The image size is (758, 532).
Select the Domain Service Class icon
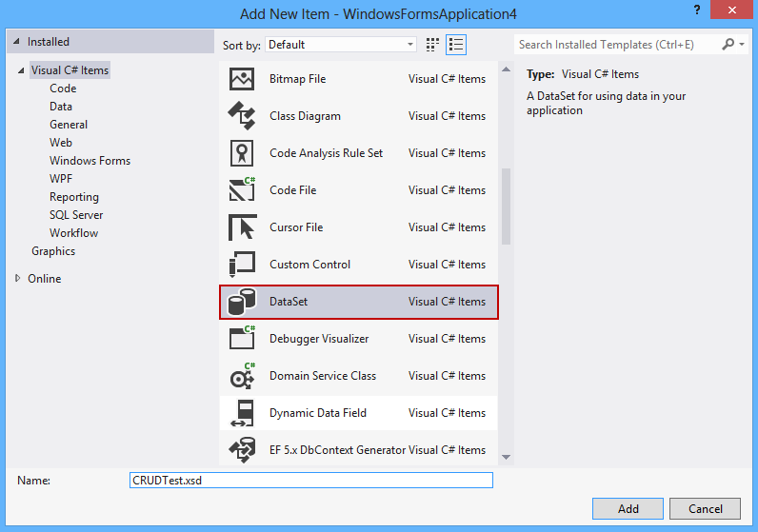[242, 376]
